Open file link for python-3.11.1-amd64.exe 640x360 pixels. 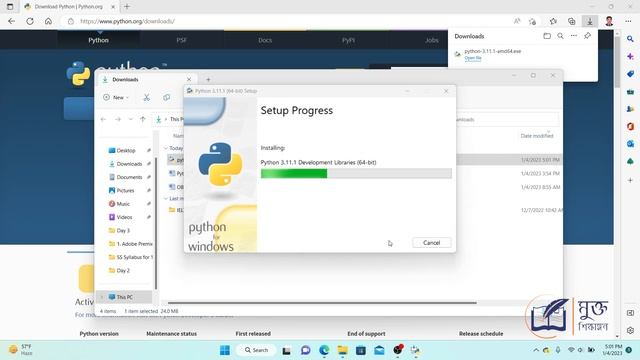pos(473,58)
